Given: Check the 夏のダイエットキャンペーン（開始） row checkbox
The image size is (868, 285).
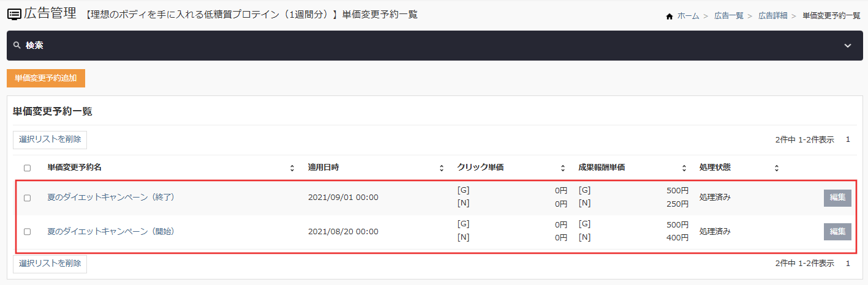Looking at the screenshot, I should 27,232.
